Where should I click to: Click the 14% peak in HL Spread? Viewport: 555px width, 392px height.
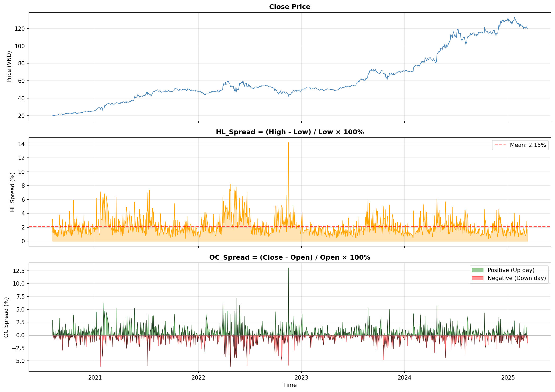(288, 144)
